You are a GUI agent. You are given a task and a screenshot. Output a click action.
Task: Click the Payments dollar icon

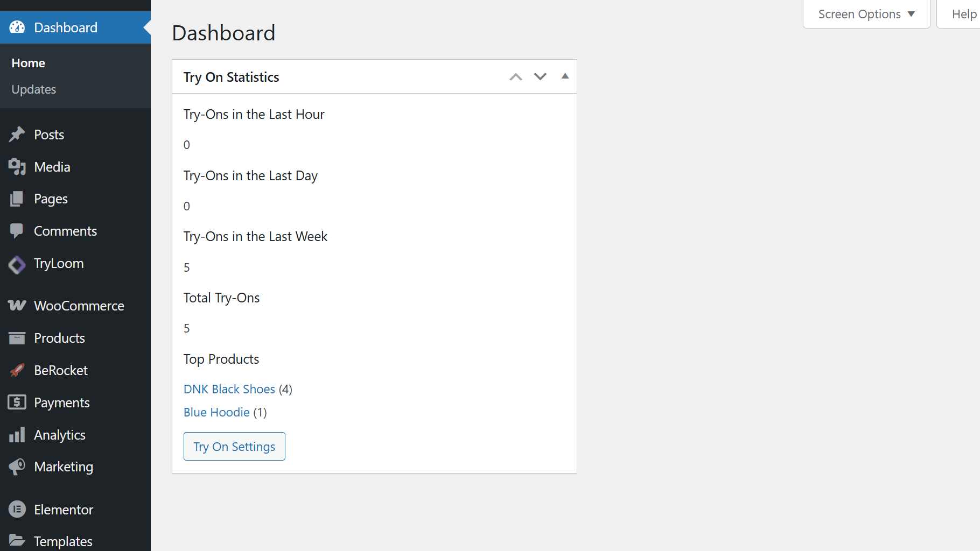pos(17,402)
